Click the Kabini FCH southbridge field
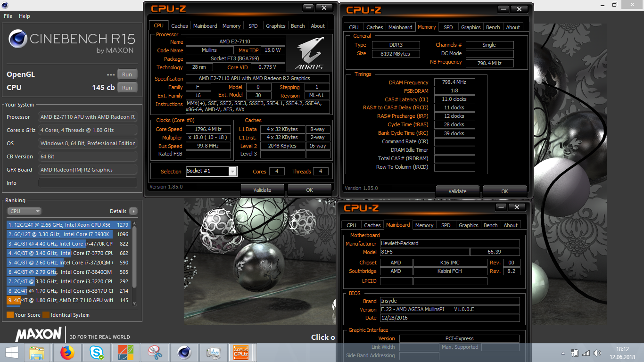Screen dimensions: 644x362 [x=450, y=271]
